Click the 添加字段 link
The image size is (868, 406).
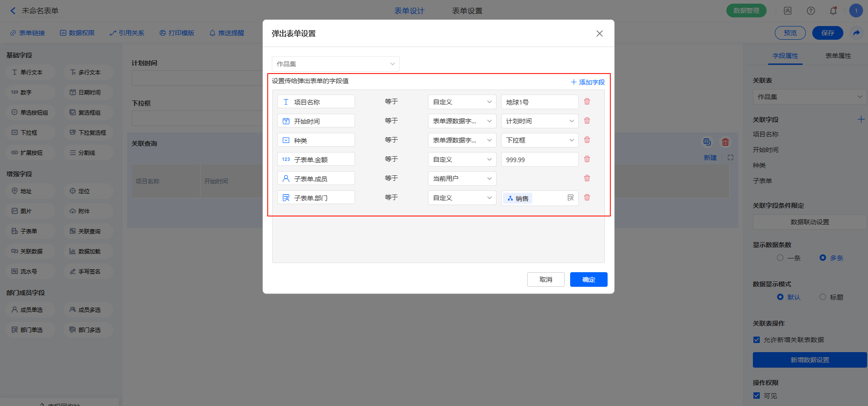click(x=587, y=82)
